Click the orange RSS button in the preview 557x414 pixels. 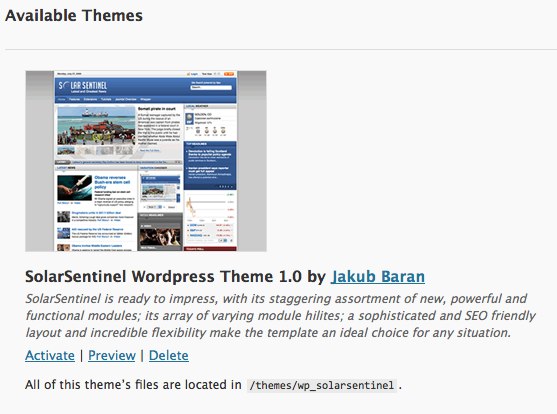[229, 74]
